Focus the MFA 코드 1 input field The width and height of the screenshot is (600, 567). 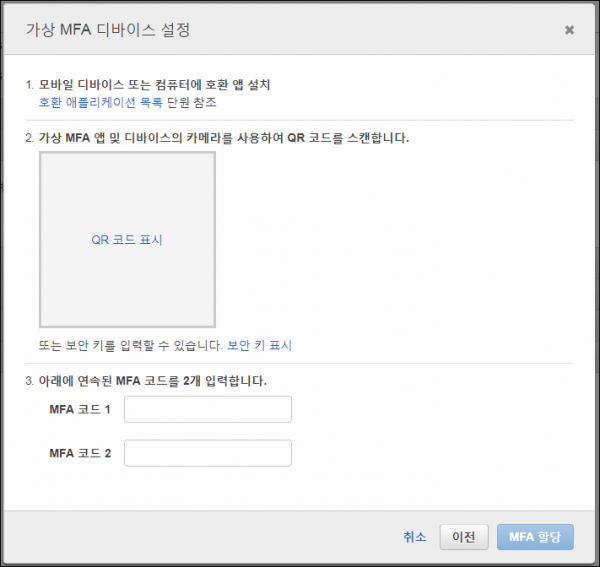(x=208, y=409)
